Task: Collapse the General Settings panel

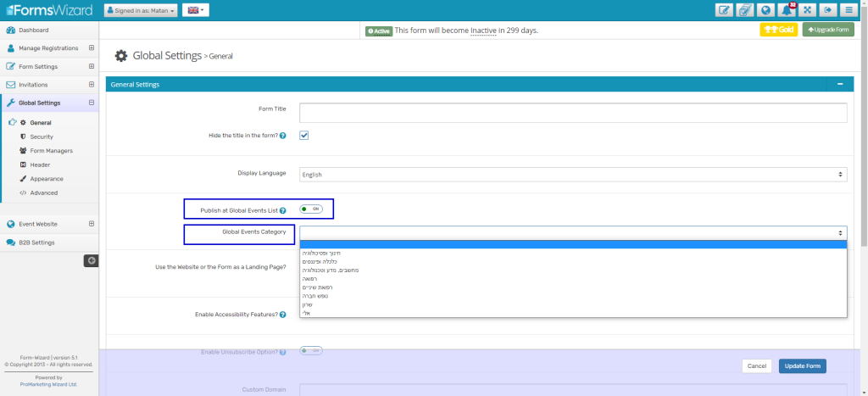Action: (x=838, y=85)
